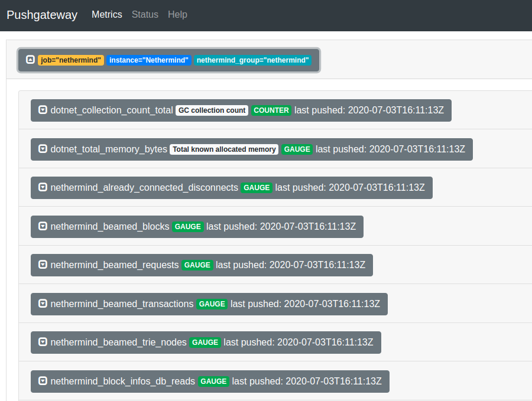Click last pushed timestamp of dotnet_collection_count_total
Screen dimensions: 532x401
point(369,110)
